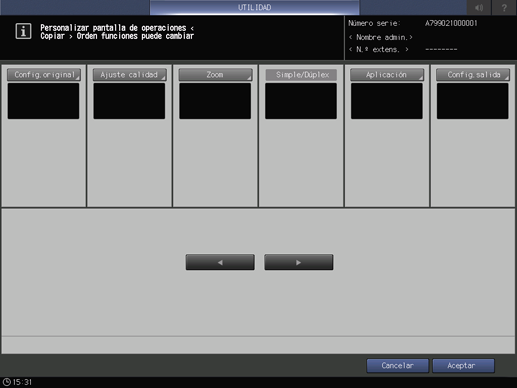Confirm order with Aceptar button
Image resolution: width=517 pixels, height=388 pixels.
click(x=463, y=366)
